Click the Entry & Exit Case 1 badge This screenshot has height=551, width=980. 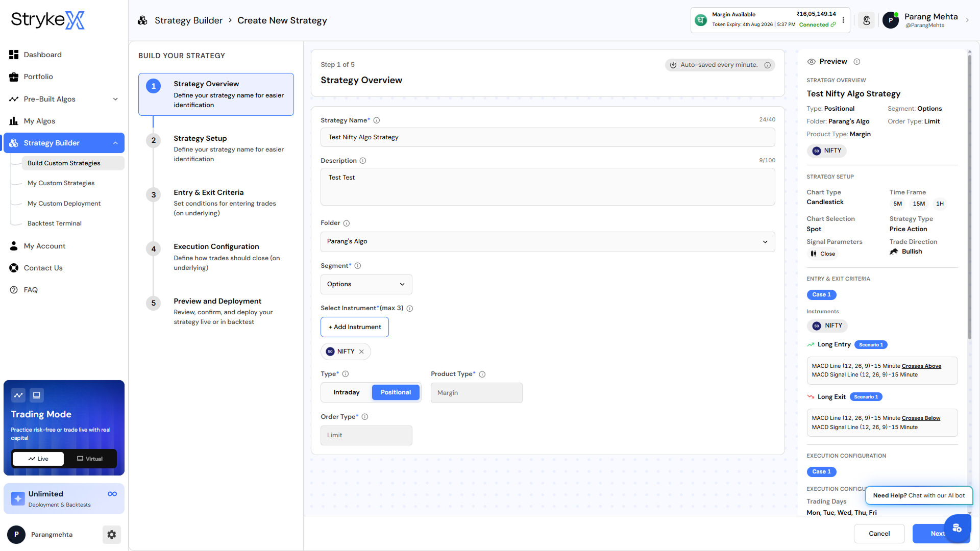[x=821, y=295]
